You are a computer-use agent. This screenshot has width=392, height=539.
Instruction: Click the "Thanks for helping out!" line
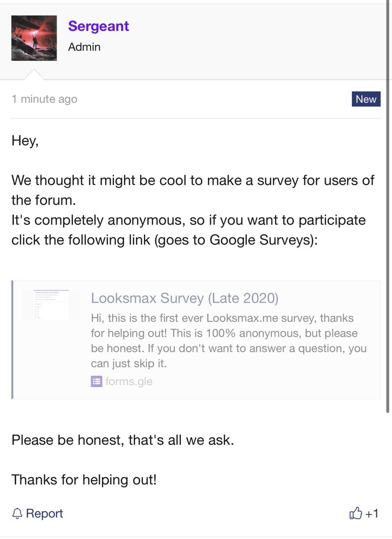[84, 479]
